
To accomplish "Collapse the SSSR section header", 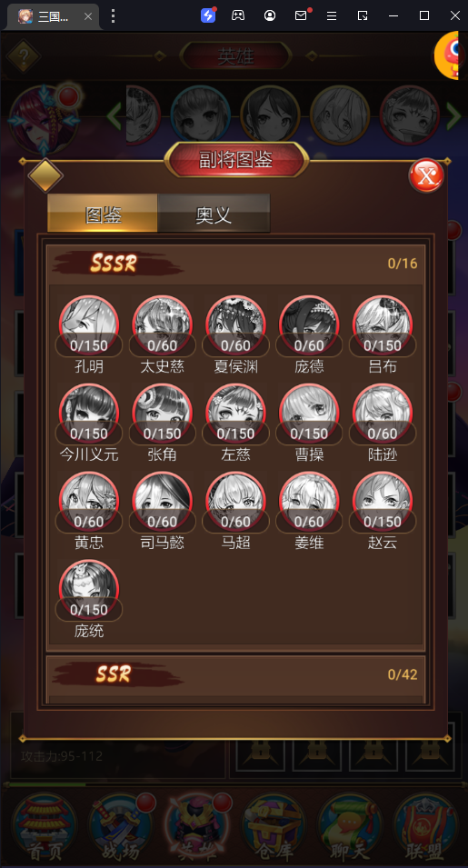I will [235, 263].
